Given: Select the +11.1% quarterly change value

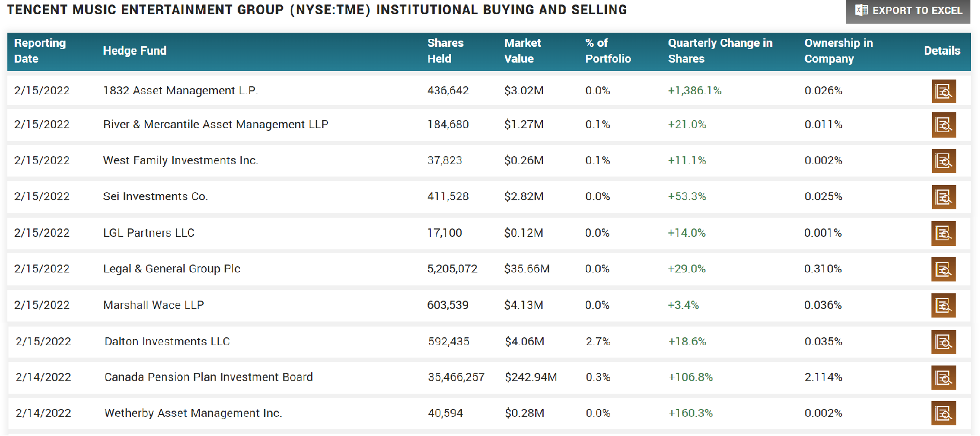Looking at the screenshot, I should click(687, 161).
